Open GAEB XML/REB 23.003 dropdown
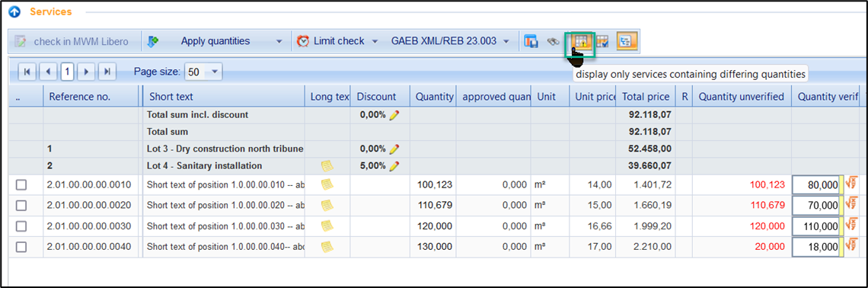868x288 pixels. coord(451,41)
